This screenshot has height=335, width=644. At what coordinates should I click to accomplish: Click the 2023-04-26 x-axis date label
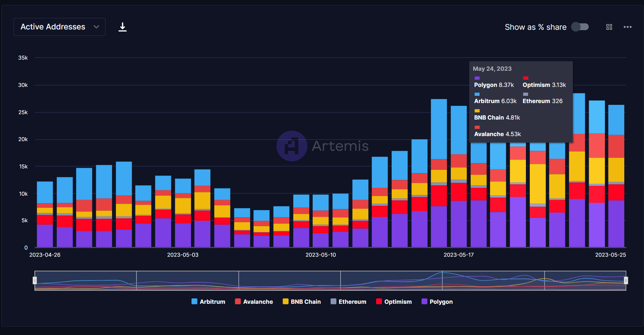click(x=45, y=255)
